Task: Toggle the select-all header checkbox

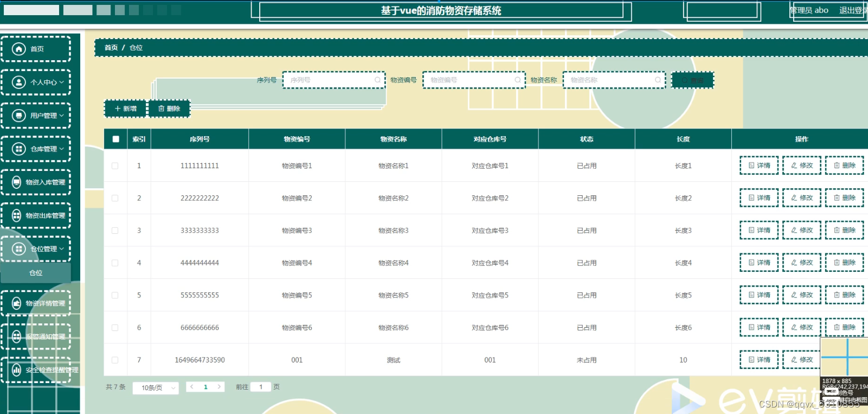Action: [115, 139]
